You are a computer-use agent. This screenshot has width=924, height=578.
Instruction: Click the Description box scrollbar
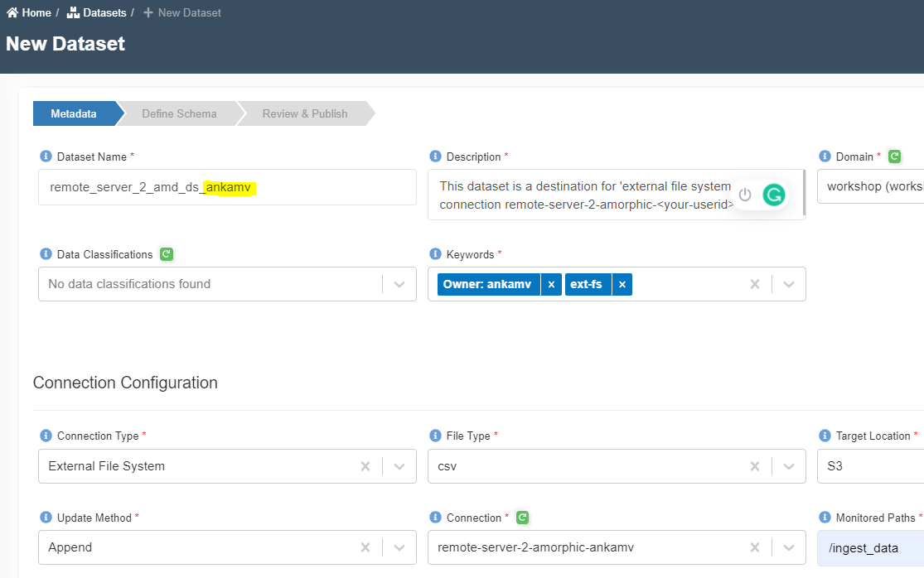(804, 193)
